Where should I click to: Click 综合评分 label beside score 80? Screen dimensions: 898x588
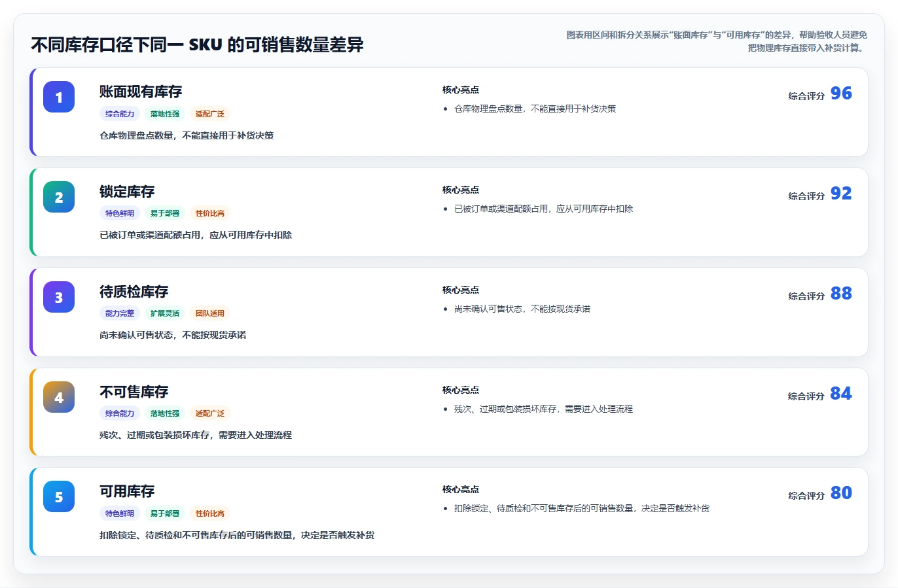pyautogui.click(x=806, y=496)
